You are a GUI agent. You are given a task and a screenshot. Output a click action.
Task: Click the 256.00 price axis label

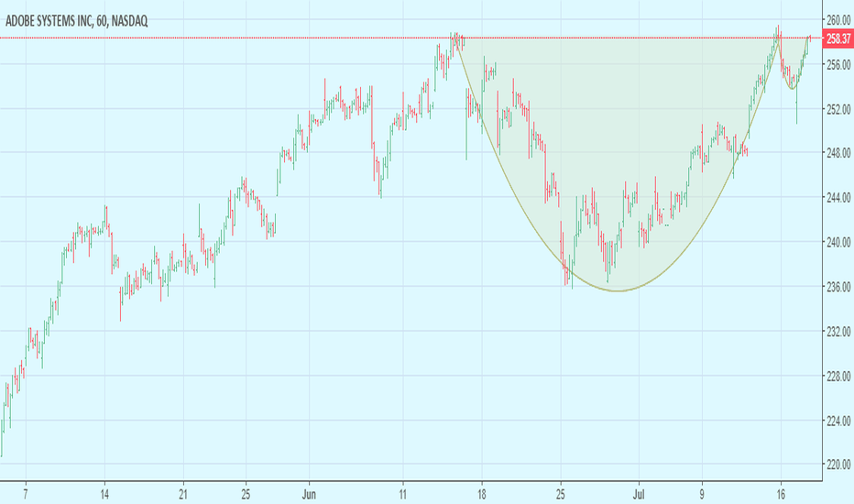pyautogui.click(x=838, y=65)
